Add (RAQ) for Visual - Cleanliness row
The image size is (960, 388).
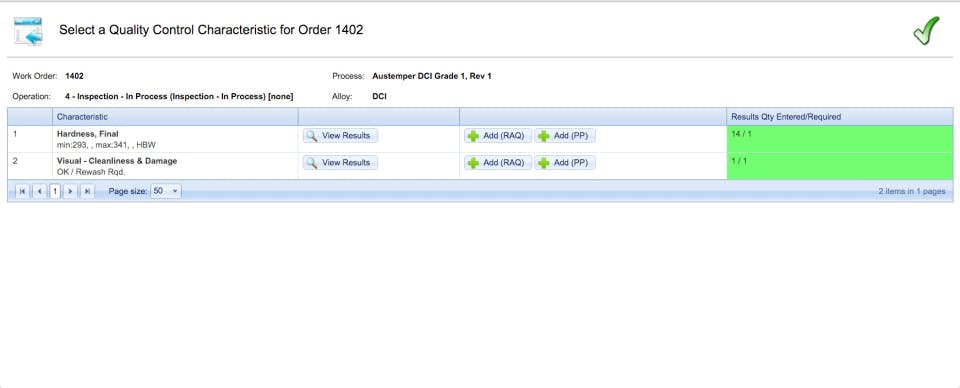point(498,163)
